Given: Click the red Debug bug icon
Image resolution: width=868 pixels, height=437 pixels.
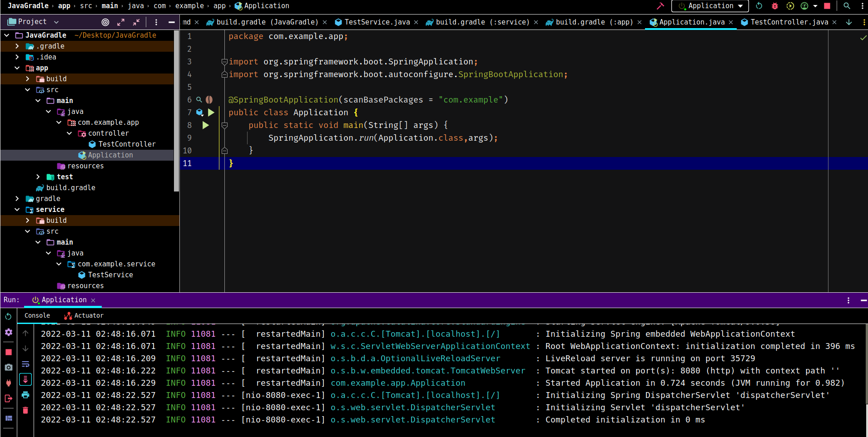Looking at the screenshot, I should tap(775, 6).
